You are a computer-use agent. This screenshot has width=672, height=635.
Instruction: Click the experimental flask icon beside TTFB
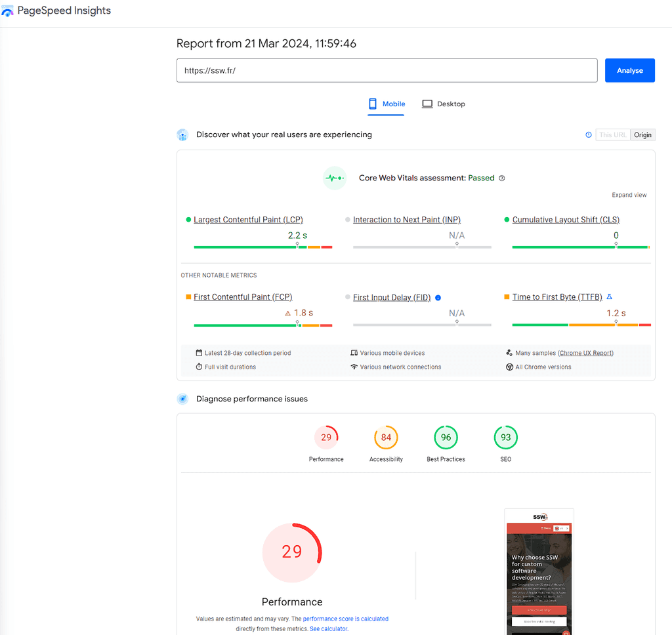tap(610, 297)
